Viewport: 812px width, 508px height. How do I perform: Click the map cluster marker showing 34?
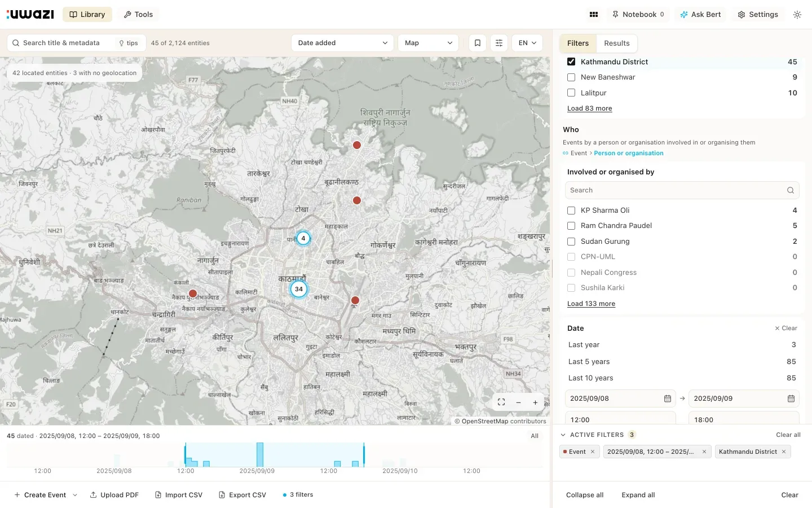pyautogui.click(x=299, y=289)
